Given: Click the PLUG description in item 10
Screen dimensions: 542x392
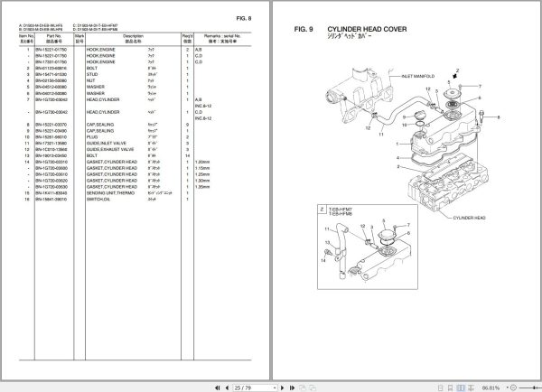Looking at the screenshot, I should pos(92,137).
